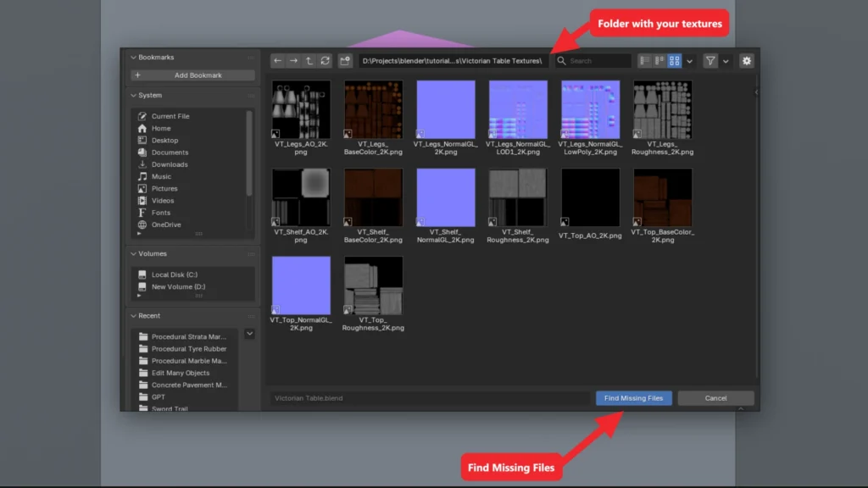Image resolution: width=868 pixels, height=488 pixels.
Task: Create a new directory
Action: pos(345,61)
